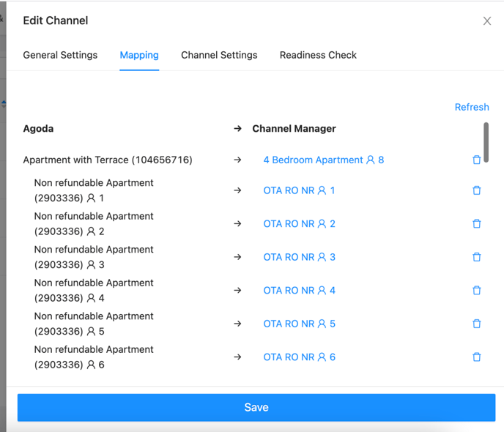The image size is (504, 432).
Task: Delete the OTA RO NR 4 mapping
Action: (477, 291)
